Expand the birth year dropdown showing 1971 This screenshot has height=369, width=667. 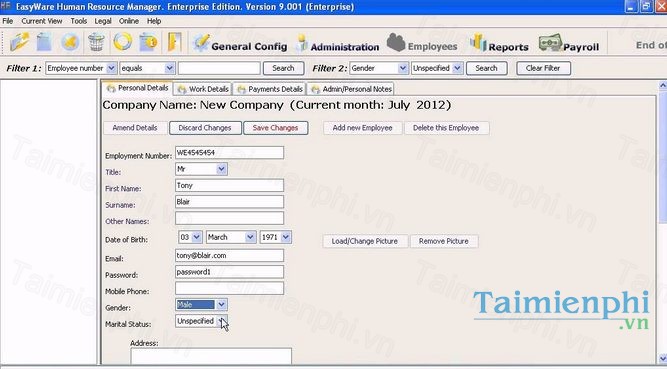pos(286,237)
